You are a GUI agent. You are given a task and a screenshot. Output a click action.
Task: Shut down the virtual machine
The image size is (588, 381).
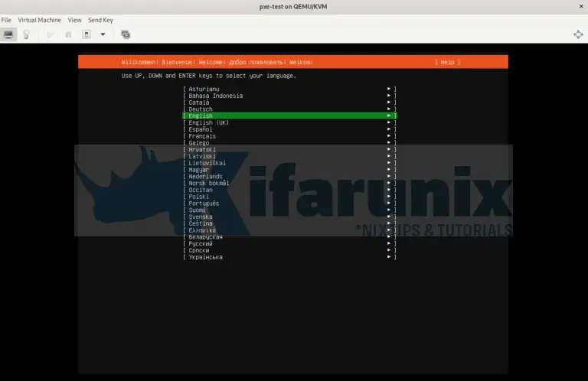click(87, 34)
